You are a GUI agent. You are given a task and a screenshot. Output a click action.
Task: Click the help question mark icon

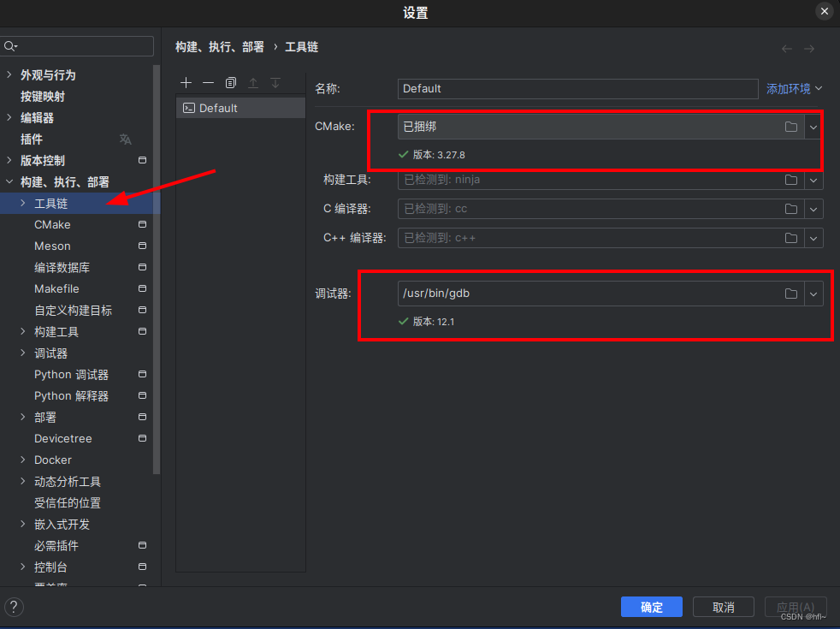point(14,607)
